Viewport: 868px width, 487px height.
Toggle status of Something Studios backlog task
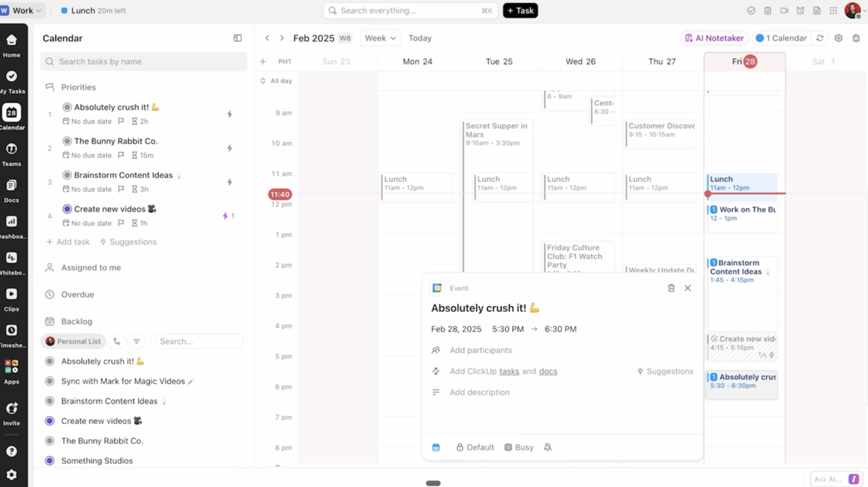tap(50, 461)
